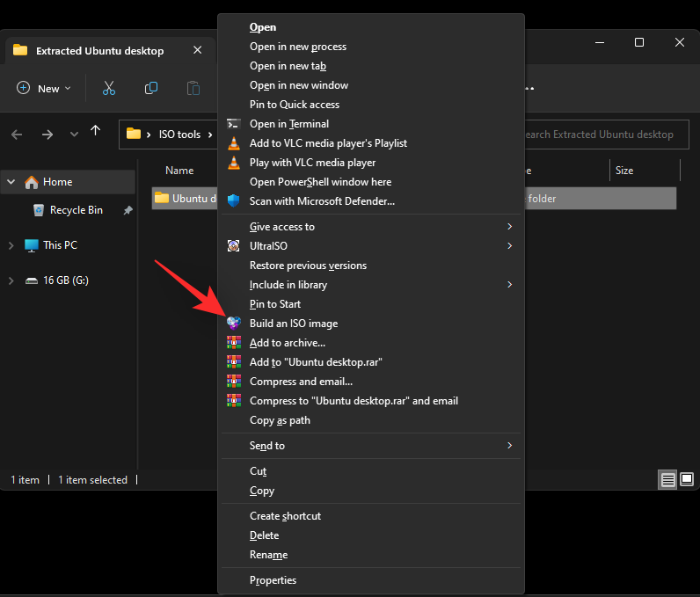Click Open in Terminal entry
700x597 pixels.
[x=371, y=124]
